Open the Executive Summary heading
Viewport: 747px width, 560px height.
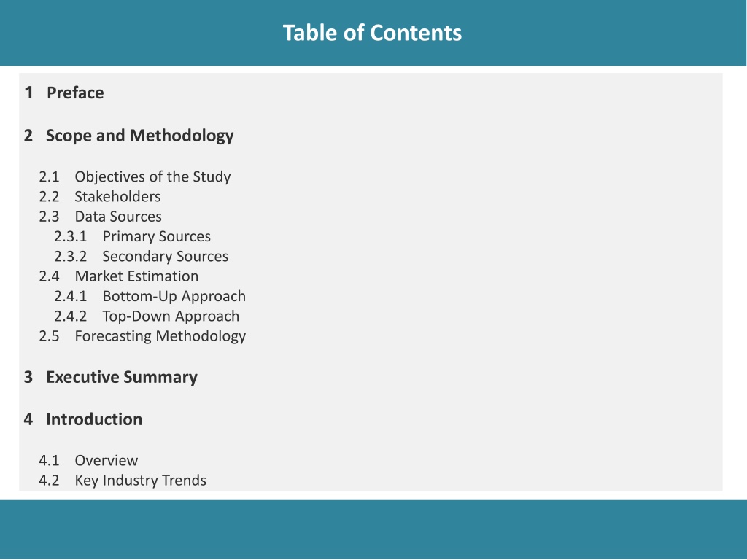click(x=111, y=377)
